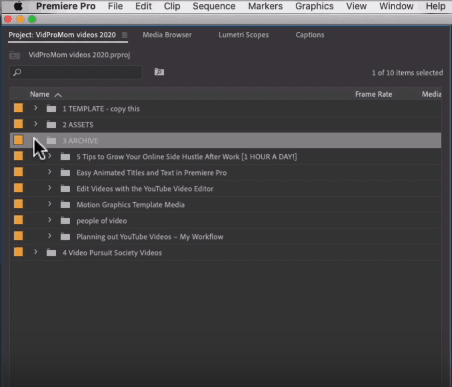Click the folder icon of 1 TEMPLATE bin
This screenshot has height=387, width=452.
click(51, 108)
